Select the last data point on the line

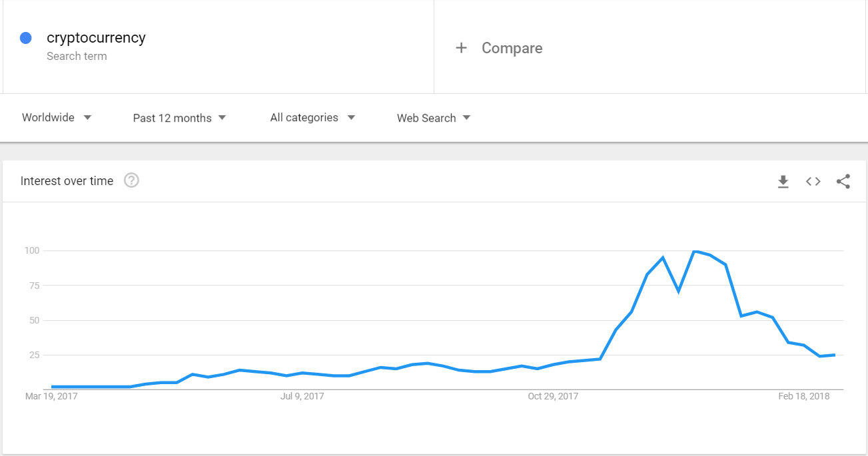835,355
